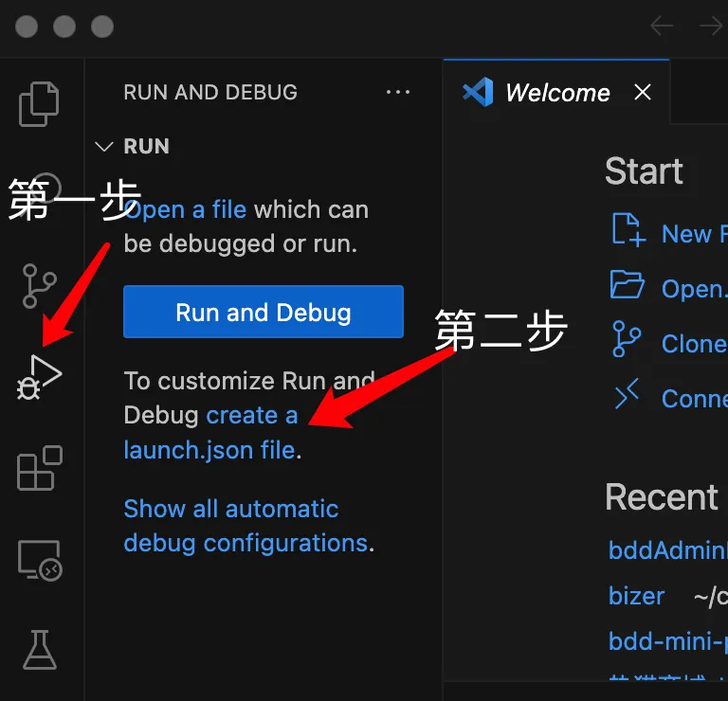Close the Welcome tab
The width and height of the screenshot is (728, 701).
pos(643,92)
